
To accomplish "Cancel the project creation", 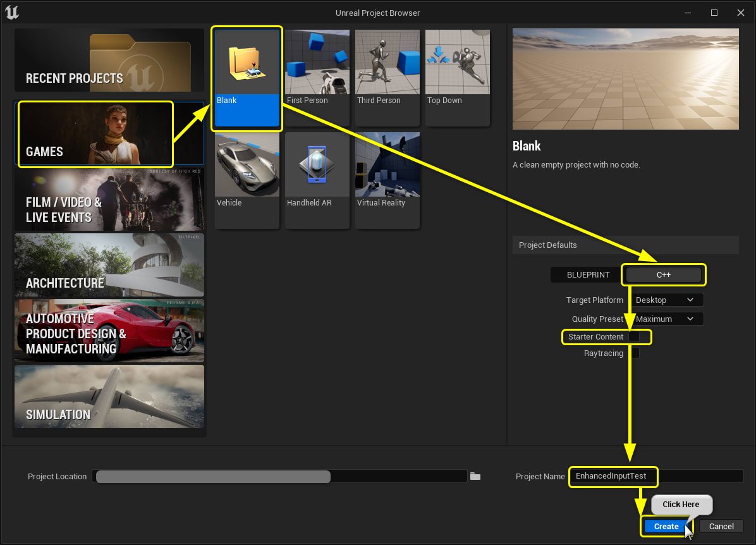I will tap(721, 526).
